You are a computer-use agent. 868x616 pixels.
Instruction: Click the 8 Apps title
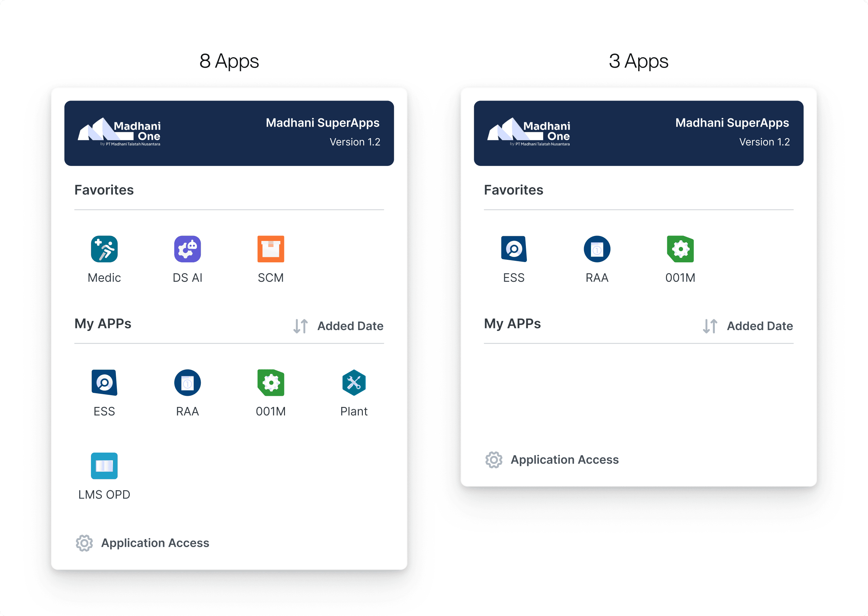[229, 61]
